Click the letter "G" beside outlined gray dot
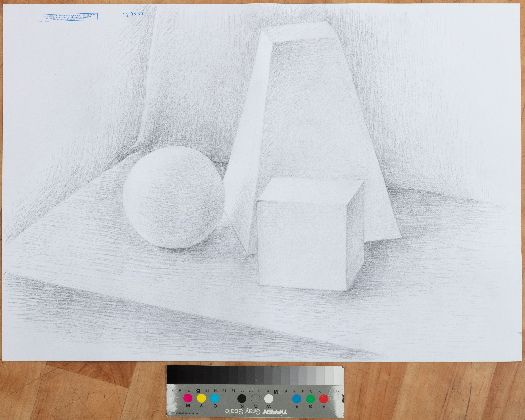 click(x=256, y=406)
